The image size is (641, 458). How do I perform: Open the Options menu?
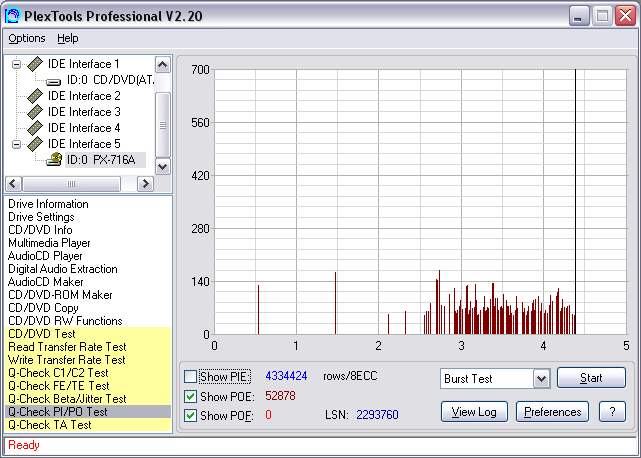(27, 38)
